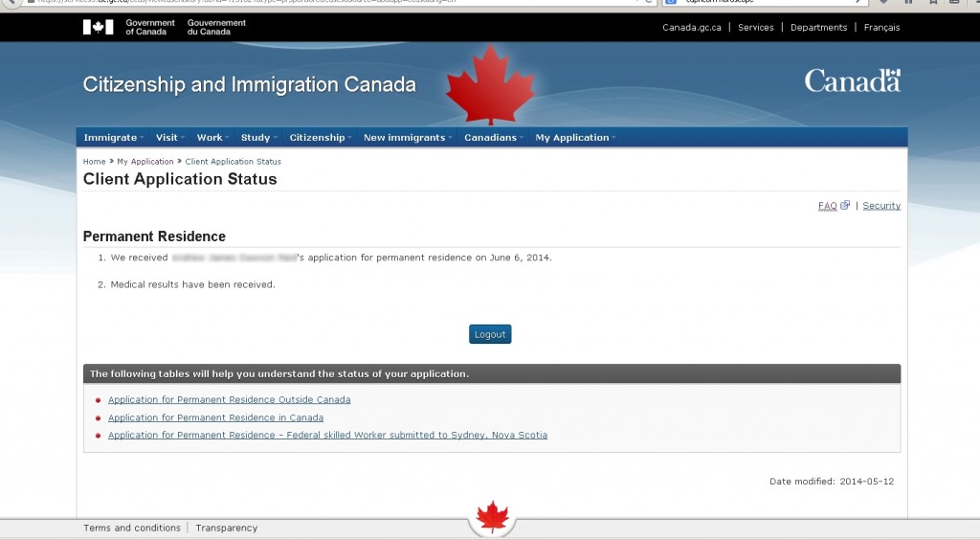Viewport: 980px width, 540px height.
Task: Open the Departments link in top bar
Action: click(819, 28)
